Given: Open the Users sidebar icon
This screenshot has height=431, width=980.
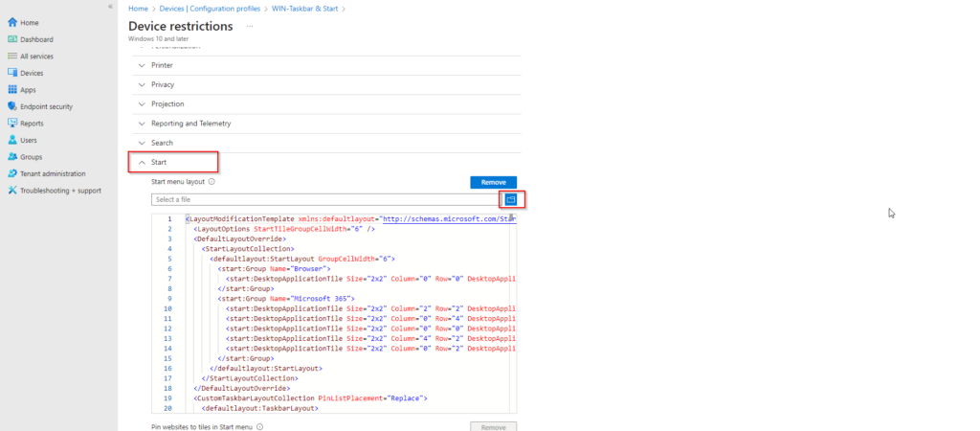Looking at the screenshot, I should [12, 140].
